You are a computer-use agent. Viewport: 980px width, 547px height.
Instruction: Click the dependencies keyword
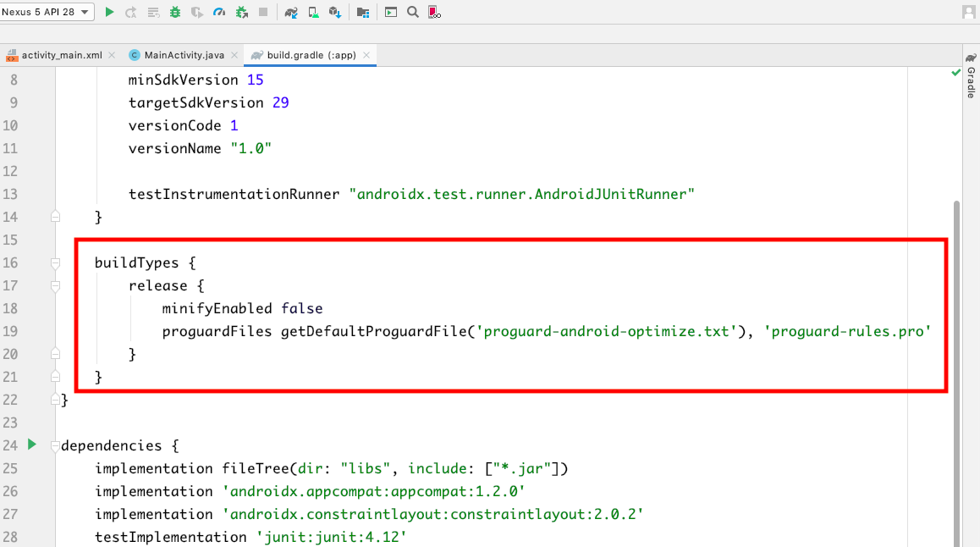pos(111,445)
